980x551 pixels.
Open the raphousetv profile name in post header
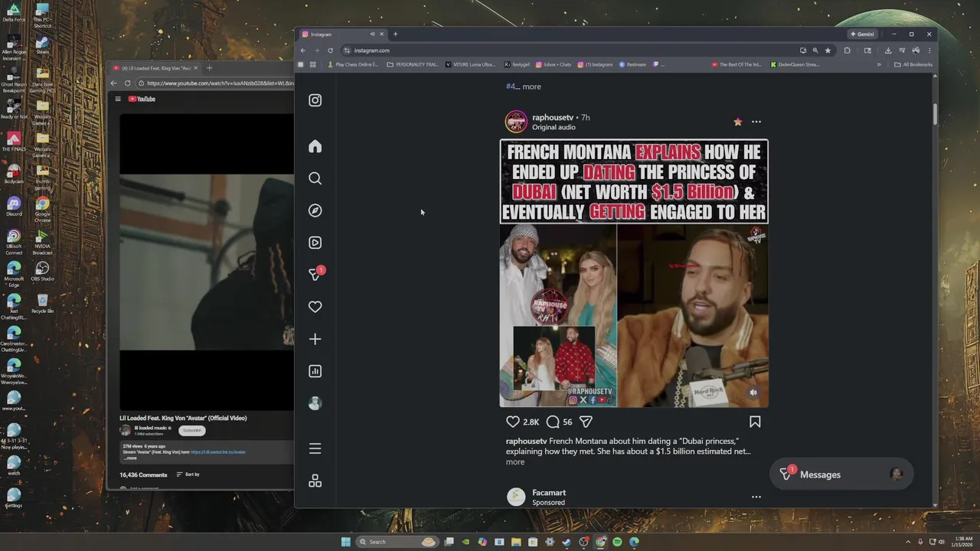coord(553,117)
